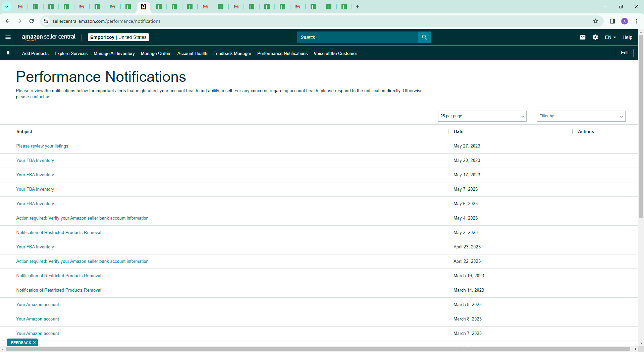Select the active Amazon tab
644x352 pixels.
(144, 7)
